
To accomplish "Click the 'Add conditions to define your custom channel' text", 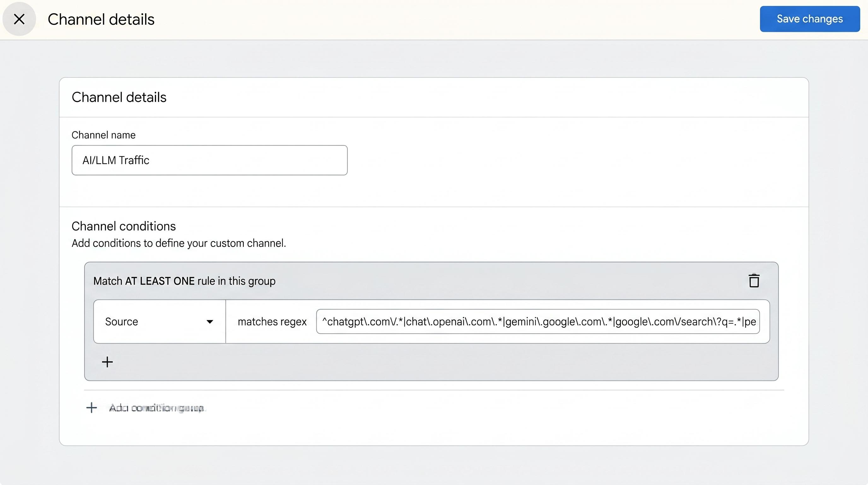I will [x=179, y=243].
